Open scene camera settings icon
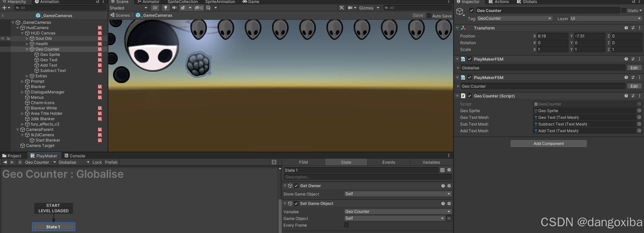This screenshot has height=233, width=644. [350, 8]
